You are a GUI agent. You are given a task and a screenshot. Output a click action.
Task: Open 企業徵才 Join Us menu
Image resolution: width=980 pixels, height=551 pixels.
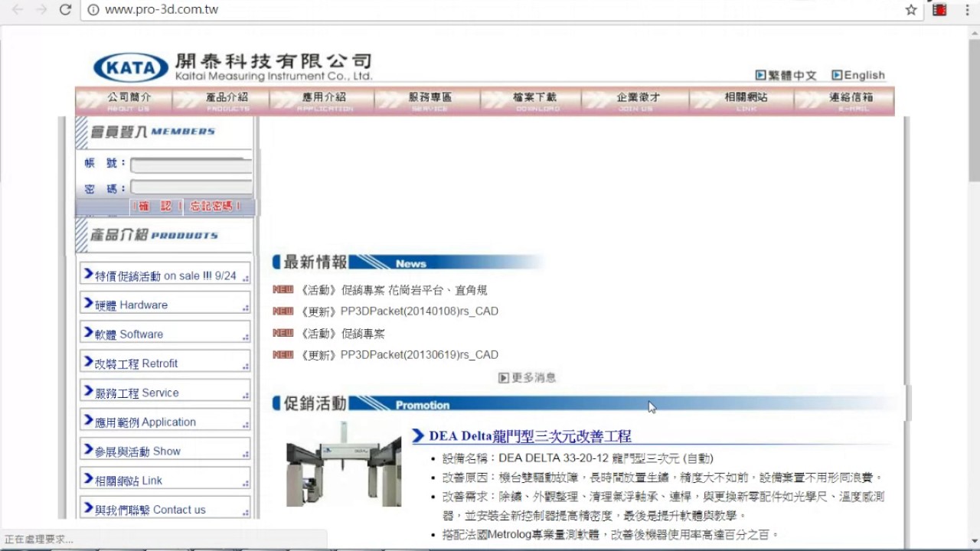636,101
